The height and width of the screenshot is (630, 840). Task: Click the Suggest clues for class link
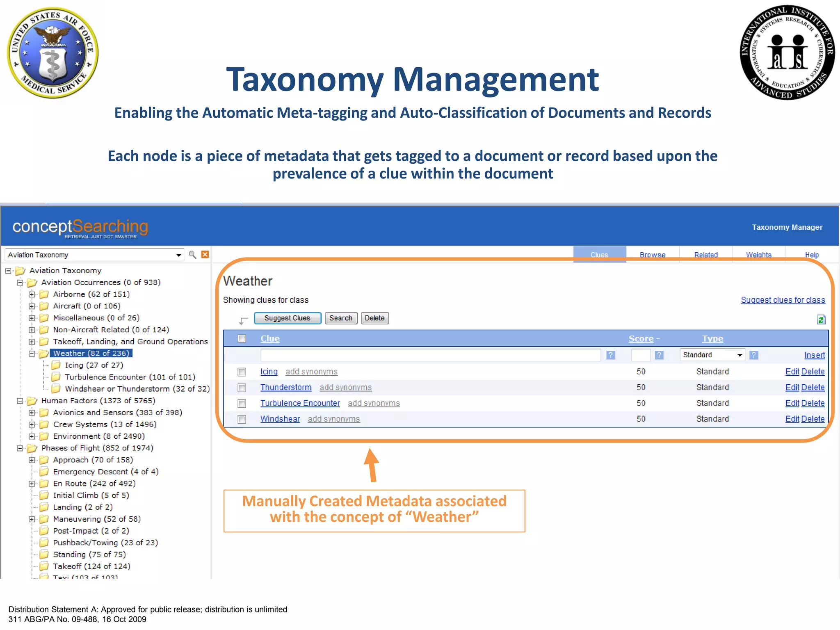click(x=783, y=300)
